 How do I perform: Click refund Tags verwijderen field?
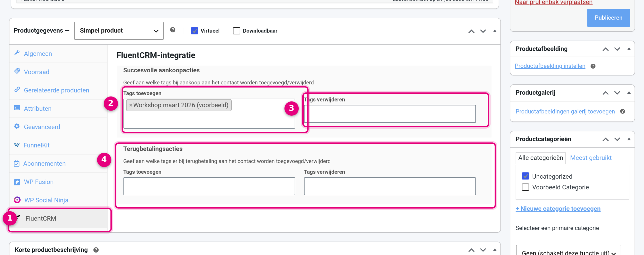pos(390,186)
